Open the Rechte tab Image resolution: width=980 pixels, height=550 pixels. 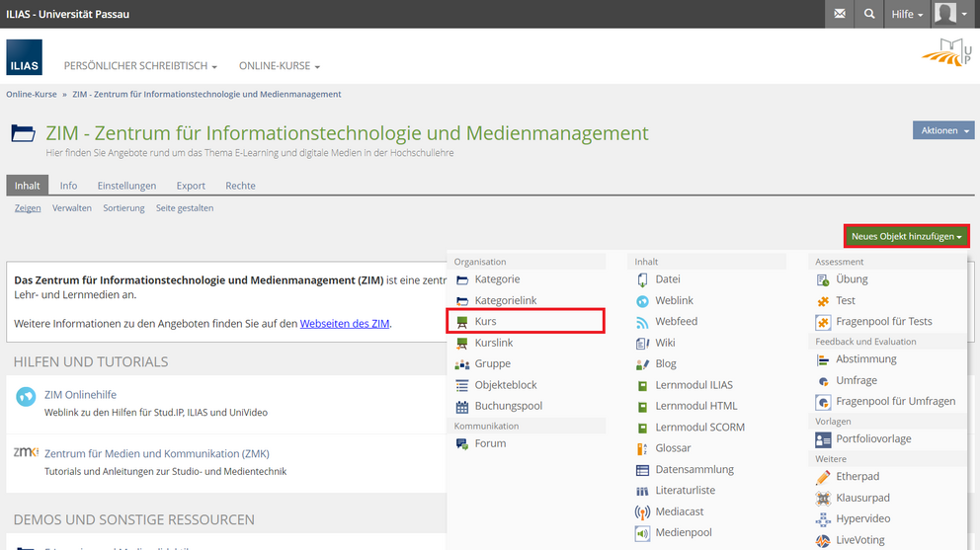(241, 186)
